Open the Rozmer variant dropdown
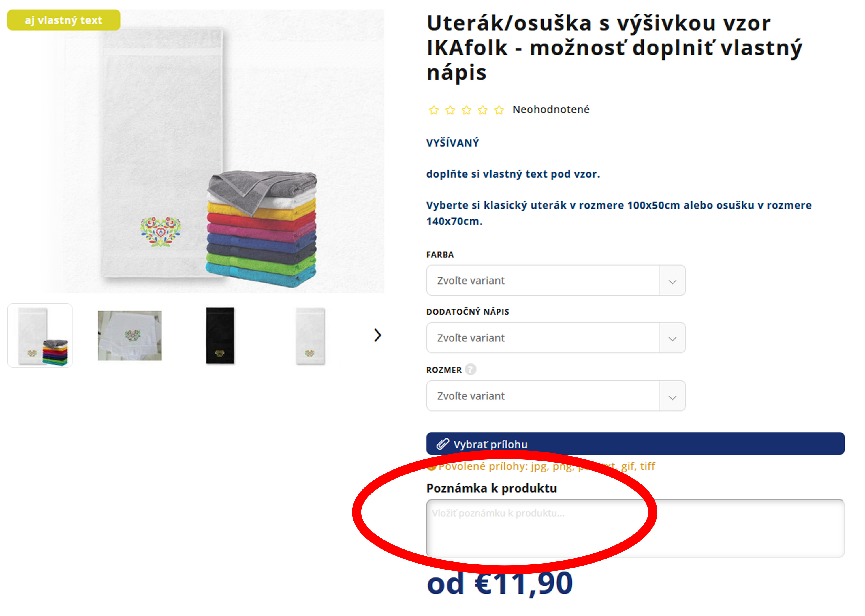This screenshot has height=616, width=865. (556, 396)
